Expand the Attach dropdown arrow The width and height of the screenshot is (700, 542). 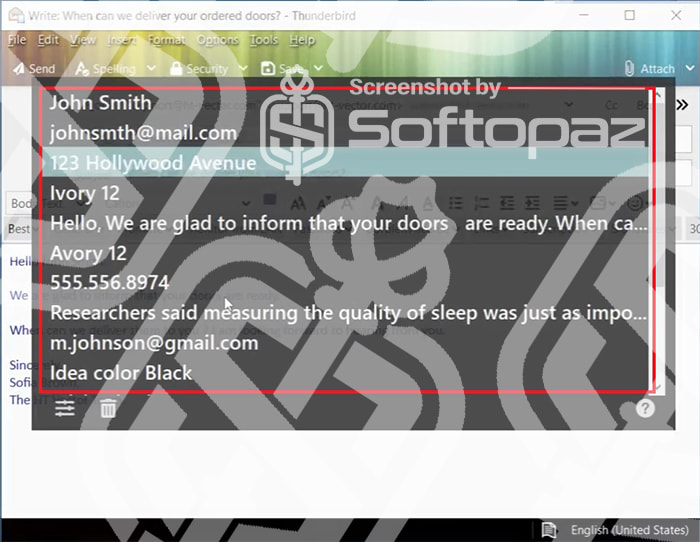coord(690,68)
